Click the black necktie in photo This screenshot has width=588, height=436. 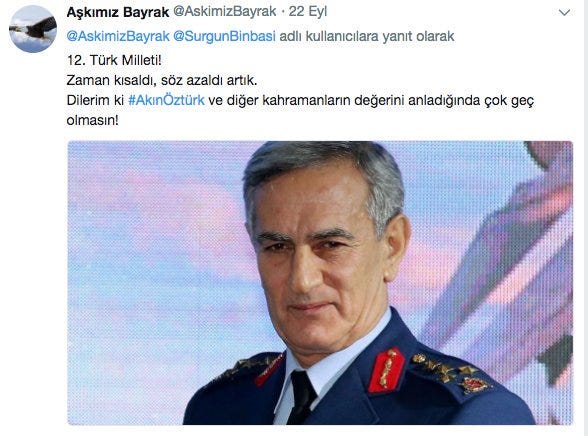pos(302,397)
